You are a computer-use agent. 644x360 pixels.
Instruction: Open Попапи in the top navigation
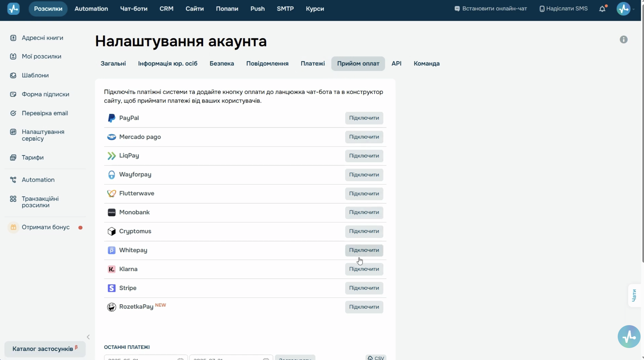coord(227,9)
